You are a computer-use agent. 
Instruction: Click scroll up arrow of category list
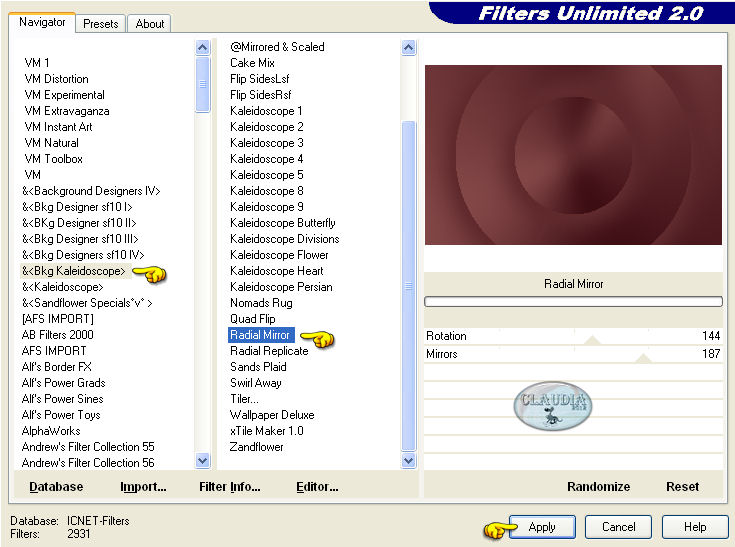pos(202,47)
